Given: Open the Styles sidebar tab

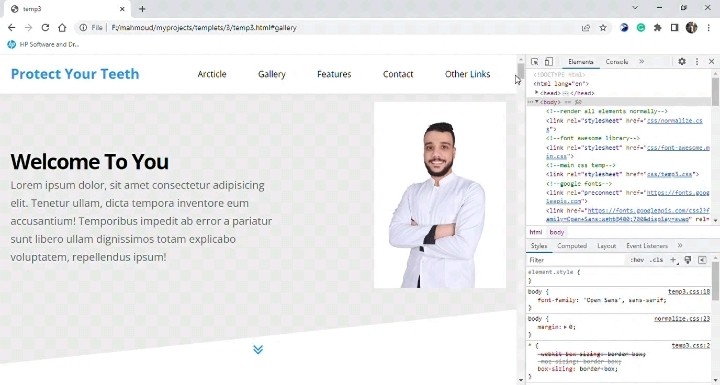Looking at the screenshot, I should (x=539, y=246).
